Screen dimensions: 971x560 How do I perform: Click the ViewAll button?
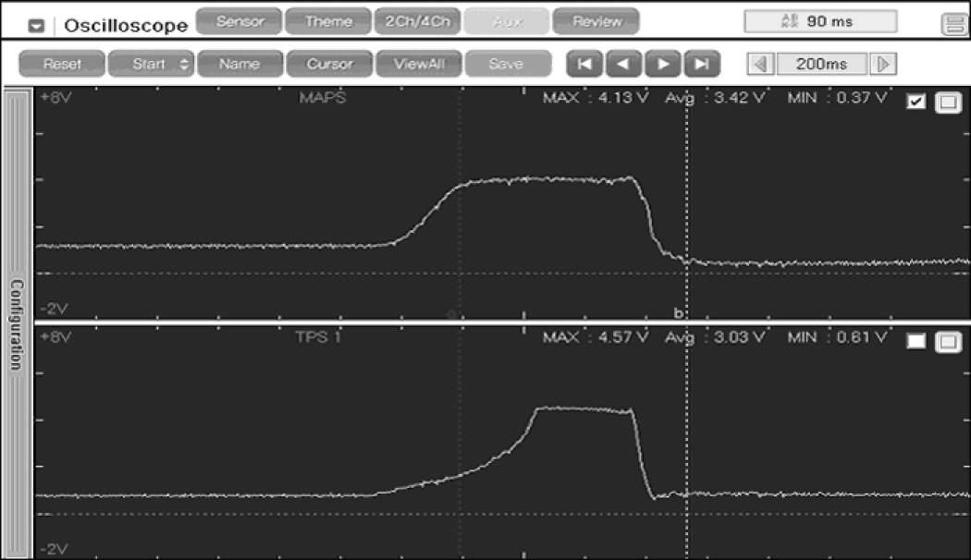(x=417, y=64)
